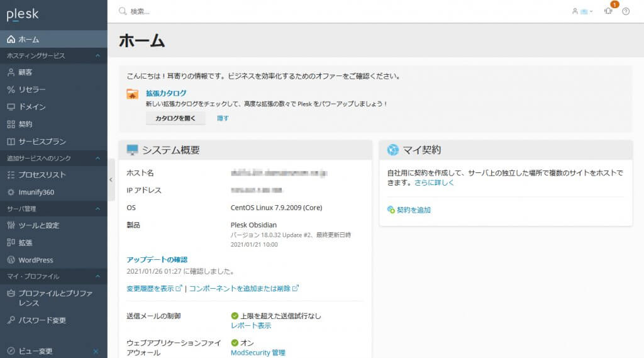Screen dimensions: 644x358
Task: Click the システム概要 monitor icon
Action: point(132,150)
